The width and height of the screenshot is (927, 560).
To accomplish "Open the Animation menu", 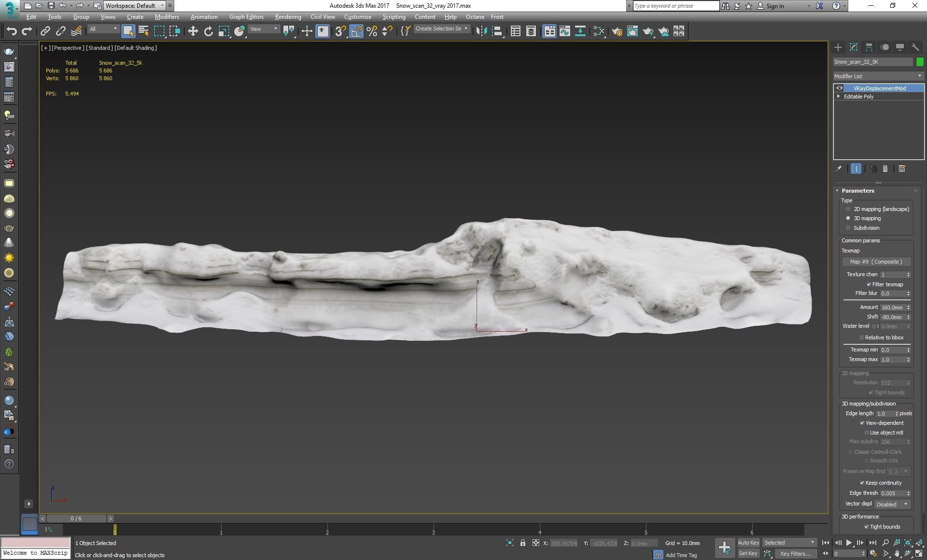I will (x=204, y=17).
